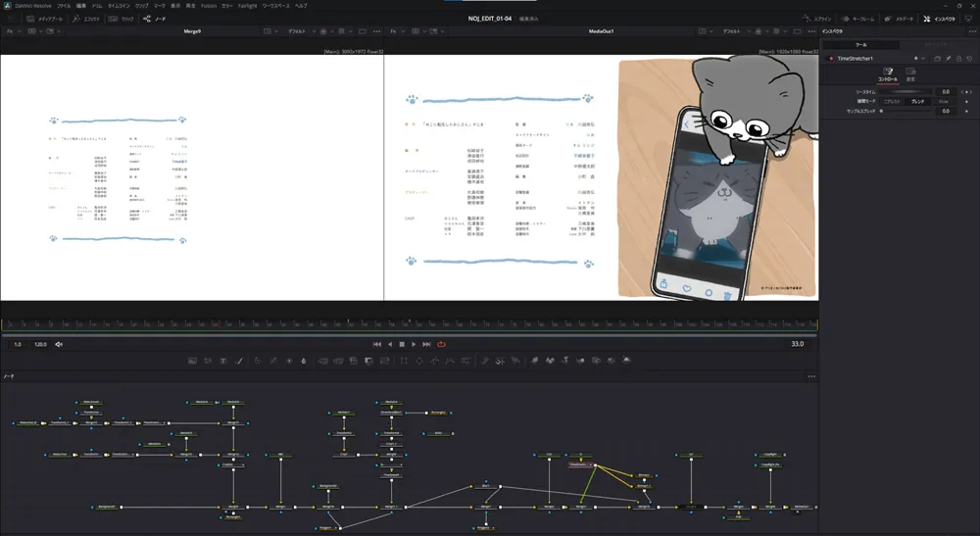Open the ファイル menu
The height and width of the screenshot is (536, 980).
[x=64, y=6]
